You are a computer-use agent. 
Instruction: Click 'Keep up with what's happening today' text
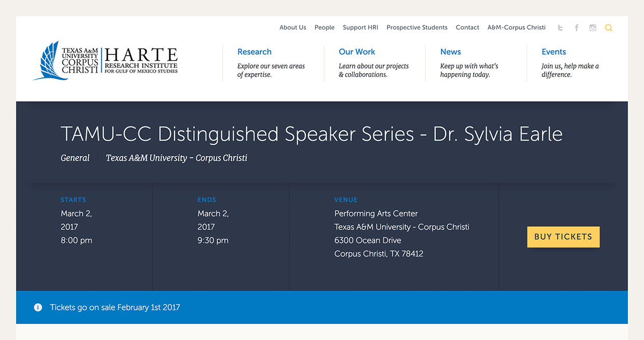click(469, 70)
